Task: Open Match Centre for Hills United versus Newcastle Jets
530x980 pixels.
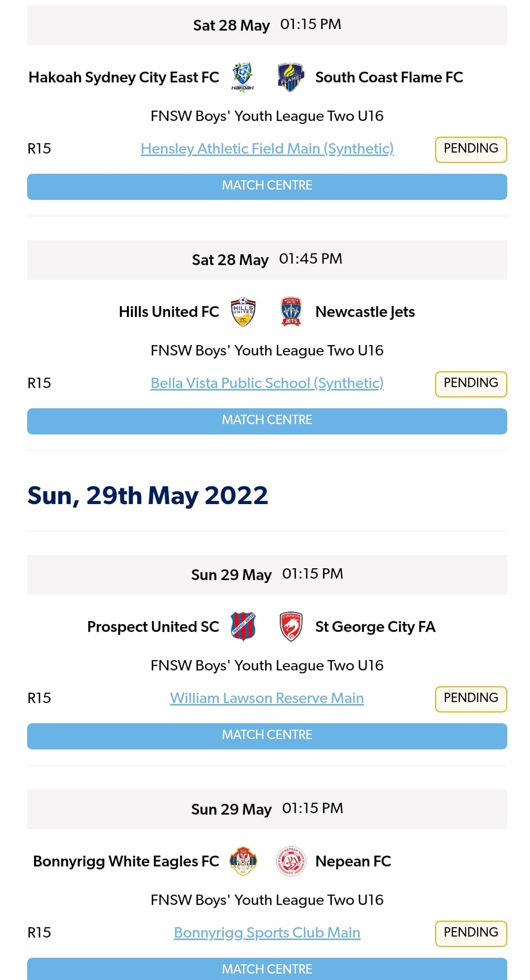Action: point(267,420)
